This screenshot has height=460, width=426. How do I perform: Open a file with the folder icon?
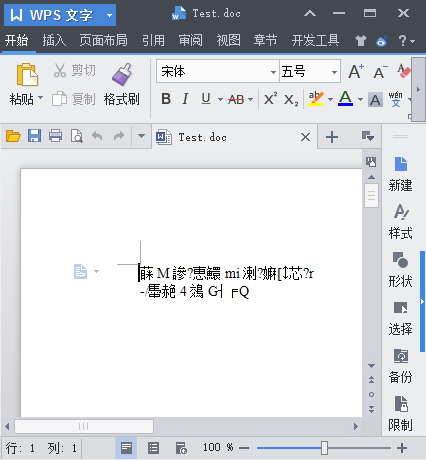point(13,136)
